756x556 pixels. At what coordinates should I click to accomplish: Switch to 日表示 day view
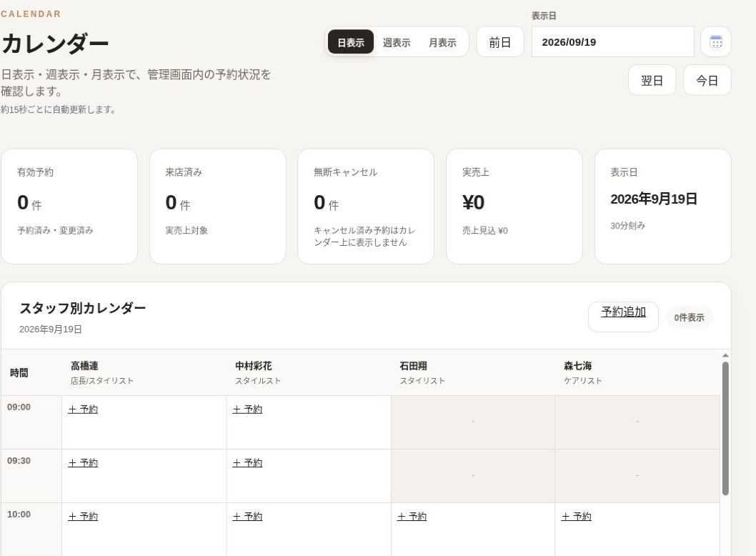[x=351, y=42]
